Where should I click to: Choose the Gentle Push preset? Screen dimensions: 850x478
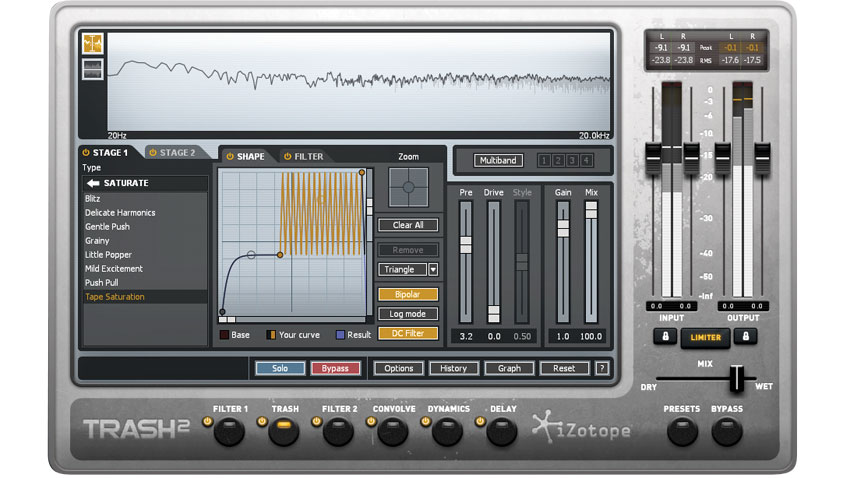(x=145, y=227)
